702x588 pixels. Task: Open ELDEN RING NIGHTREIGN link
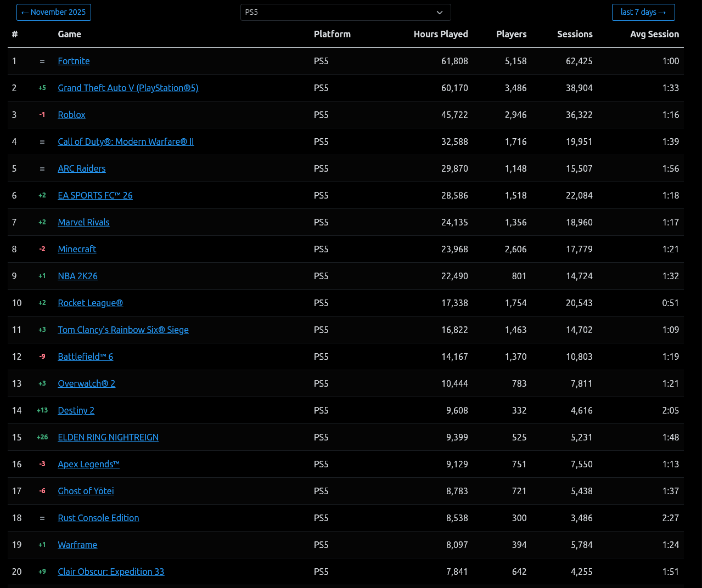[x=108, y=437]
